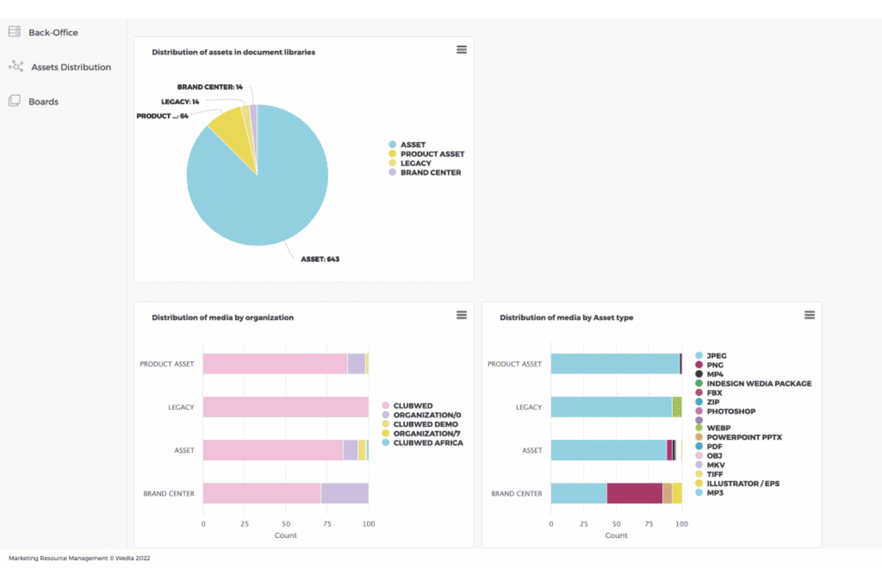Toggle CLUBWED AFRICA legend entry
882x588 pixels.
(423, 443)
